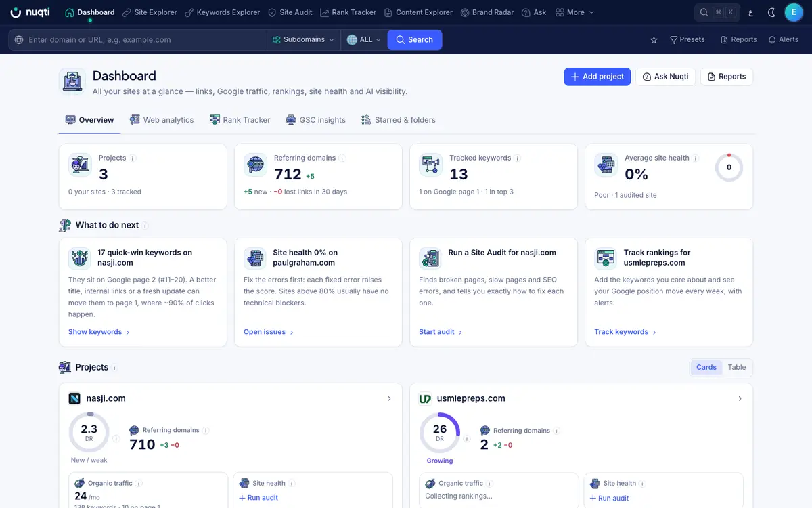
Task: Show info for usmlepreps.com Referring domains
Action: pyautogui.click(x=557, y=431)
